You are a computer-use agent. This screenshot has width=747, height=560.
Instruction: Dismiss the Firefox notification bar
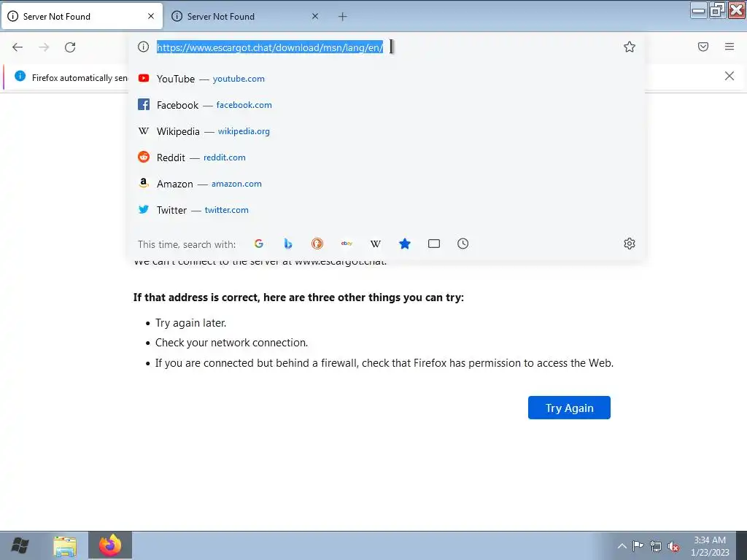[x=729, y=76]
